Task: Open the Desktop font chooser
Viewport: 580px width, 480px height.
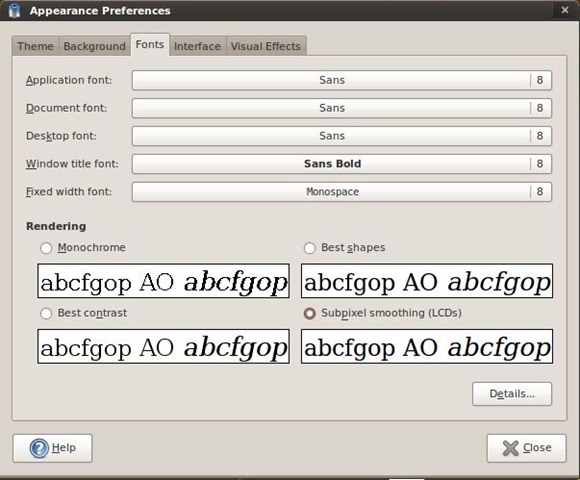Action: 342,136
